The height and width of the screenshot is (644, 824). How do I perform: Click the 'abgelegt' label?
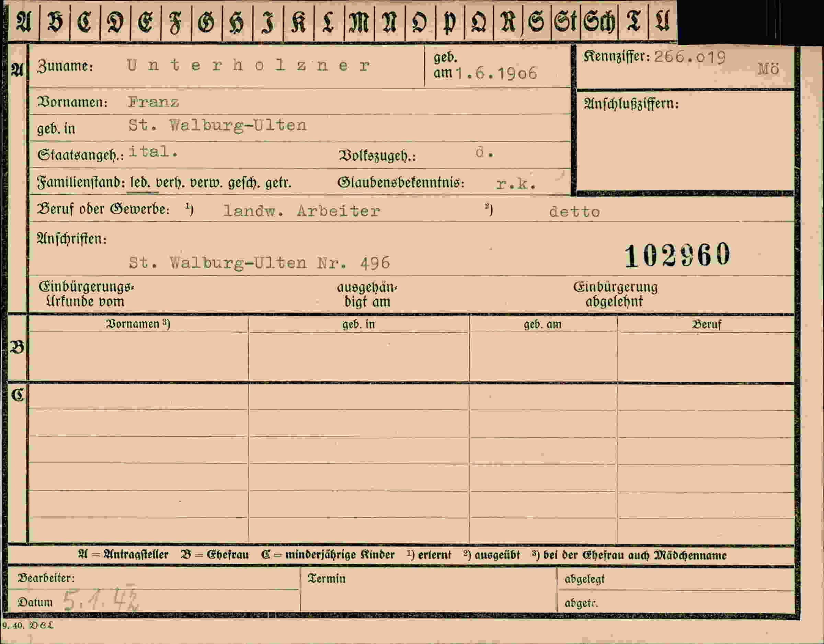click(x=584, y=579)
